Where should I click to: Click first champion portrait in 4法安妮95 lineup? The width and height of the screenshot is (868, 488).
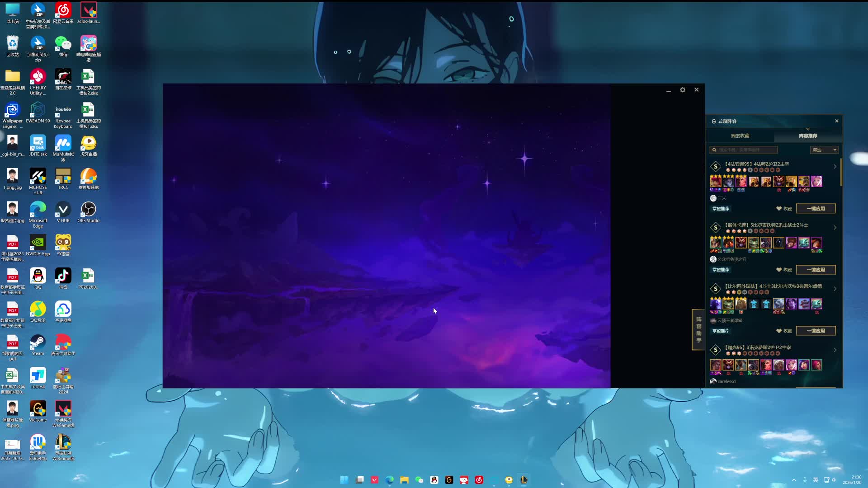[716, 182]
